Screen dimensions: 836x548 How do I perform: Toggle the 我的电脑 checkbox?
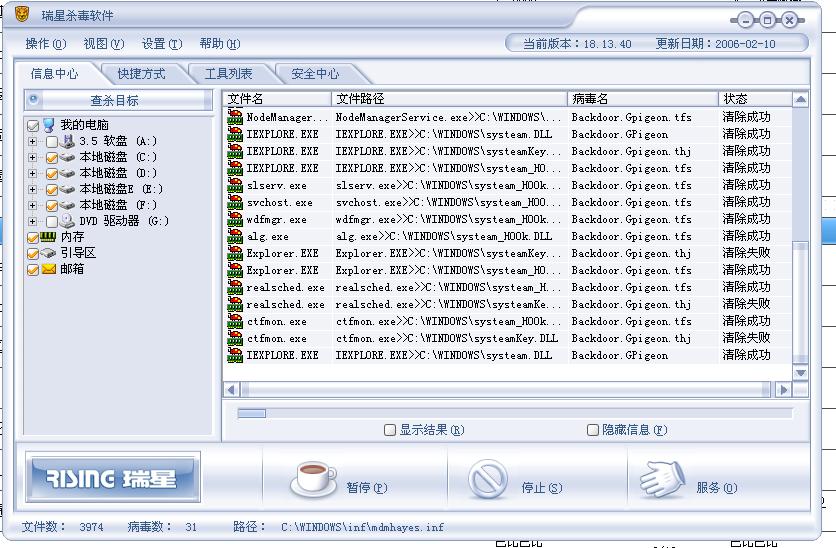click(33, 126)
